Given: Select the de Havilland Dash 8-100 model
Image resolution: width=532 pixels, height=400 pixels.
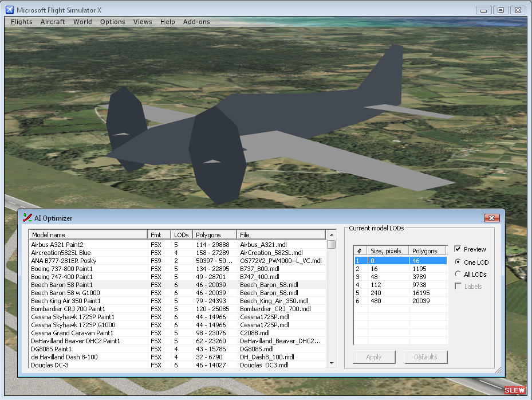Looking at the screenshot, I should click(178, 357).
